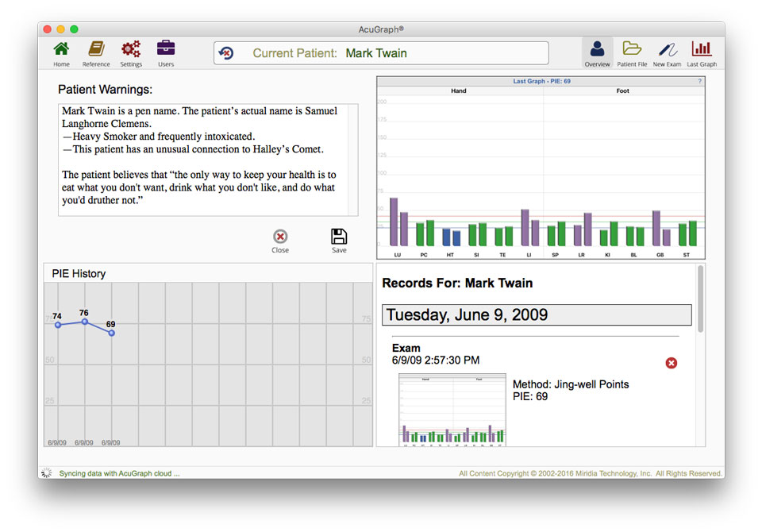The width and height of the screenshot is (762, 532).
Task: Click the 'Exam' record heading
Action: point(406,349)
